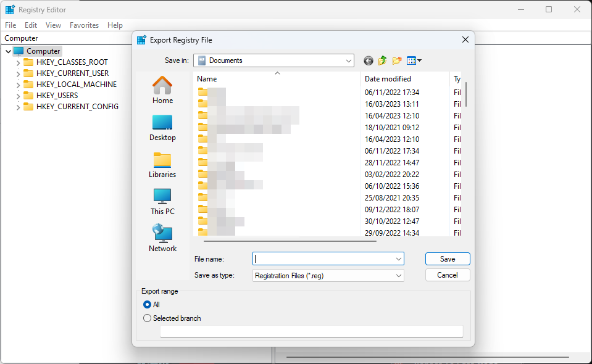
Task: Click the Save button
Action: click(448, 259)
